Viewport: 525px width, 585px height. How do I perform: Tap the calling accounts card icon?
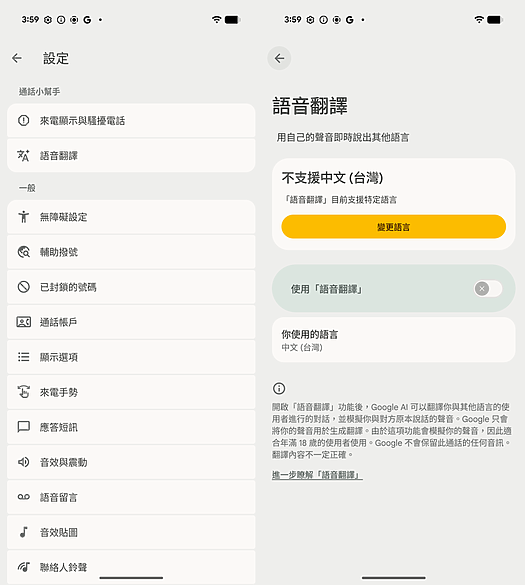24,322
